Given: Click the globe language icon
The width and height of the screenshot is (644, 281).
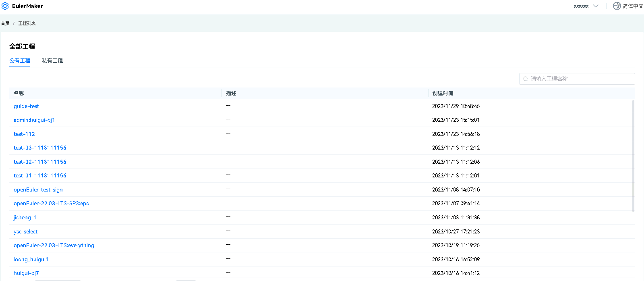Looking at the screenshot, I should click(617, 6).
